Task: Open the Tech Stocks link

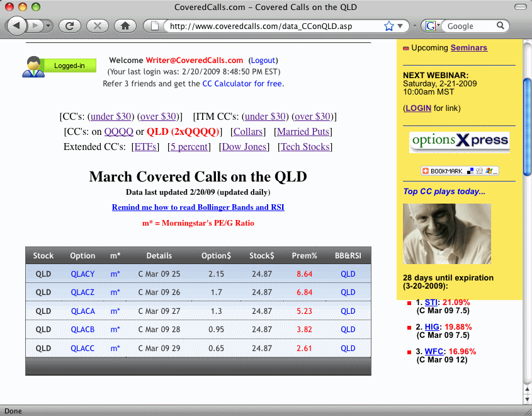Action: pyautogui.click(x=305, y=147)
